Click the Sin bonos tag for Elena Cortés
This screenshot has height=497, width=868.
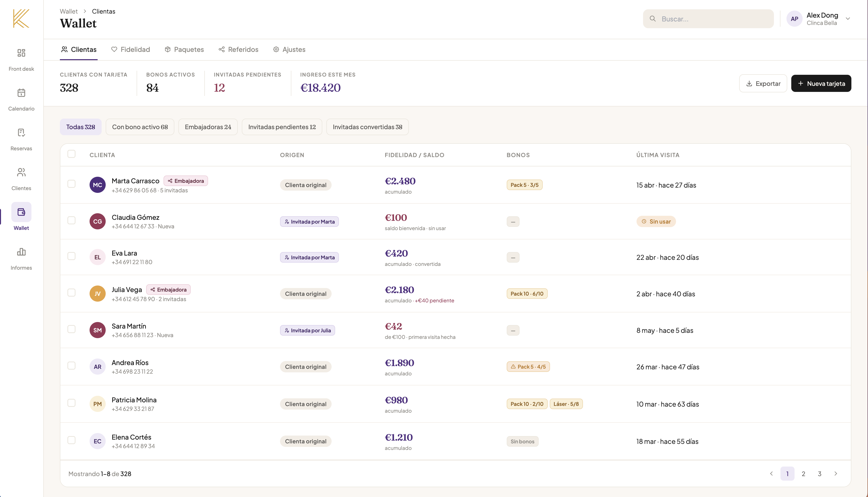523,441
